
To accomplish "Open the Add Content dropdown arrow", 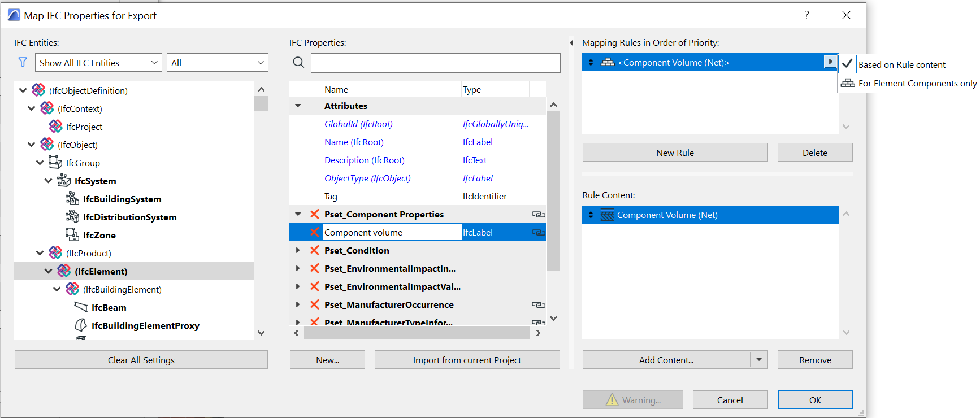I will (x=759, y=359).
